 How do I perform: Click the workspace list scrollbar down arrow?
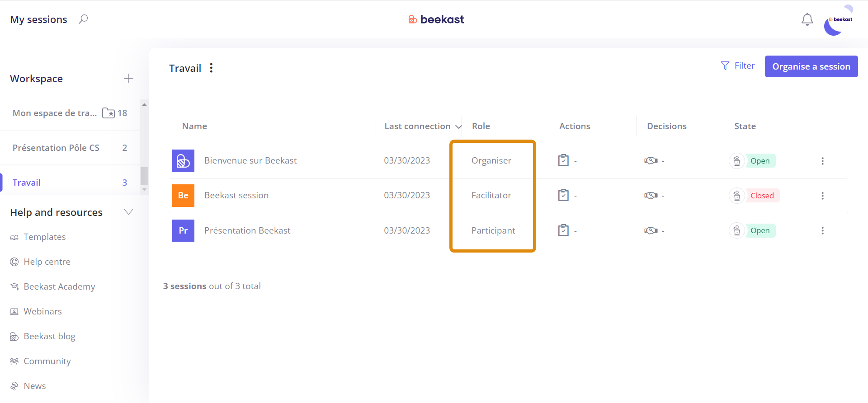coord(144,190)
